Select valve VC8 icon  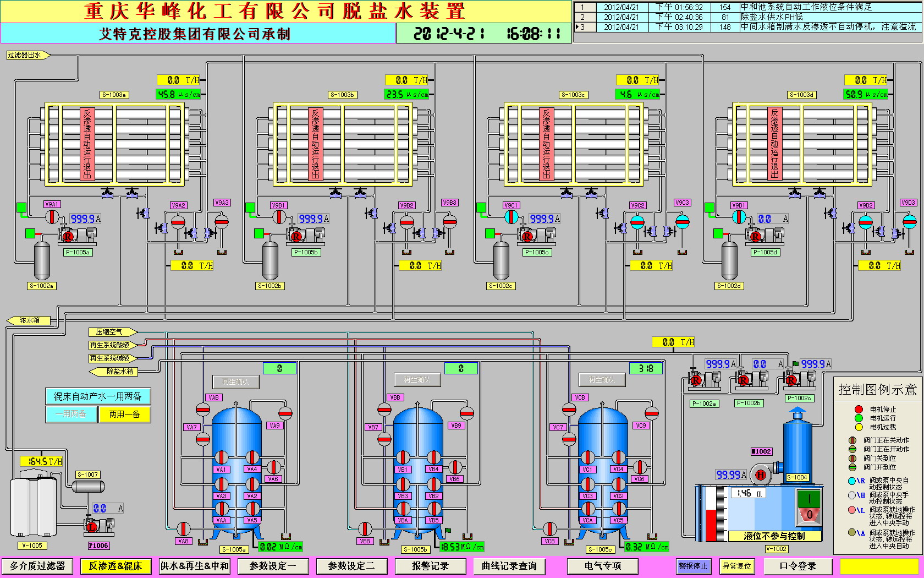tap(549, 528)
